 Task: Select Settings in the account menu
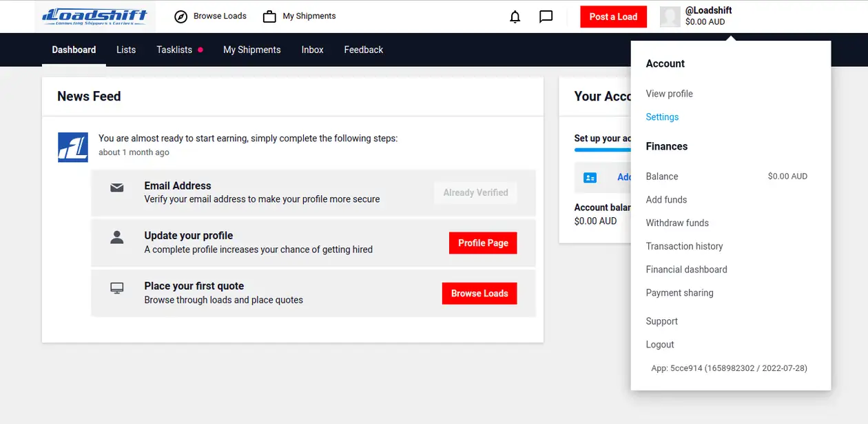coord(662,117)
